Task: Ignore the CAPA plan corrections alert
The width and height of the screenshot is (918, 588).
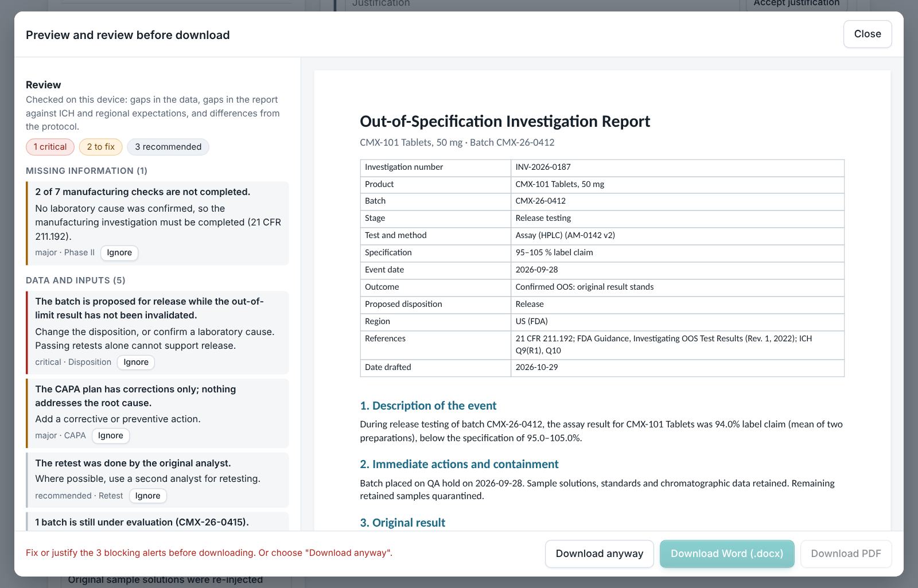Action: 111,435
